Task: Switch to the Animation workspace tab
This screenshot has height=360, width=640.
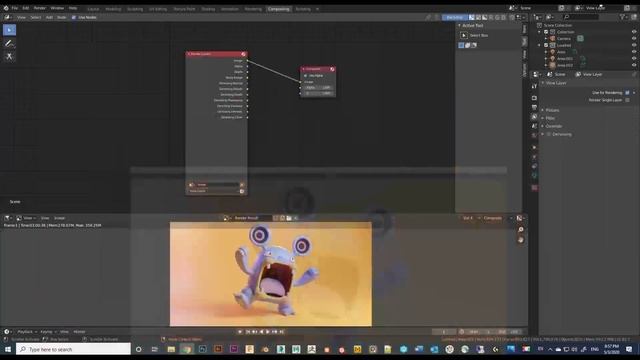Action: click(x=229, y=9)
